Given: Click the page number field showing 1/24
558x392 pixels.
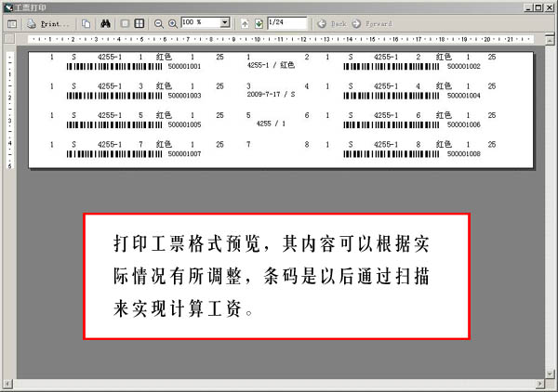Looking at the screenshot, I should click(286, 22).
